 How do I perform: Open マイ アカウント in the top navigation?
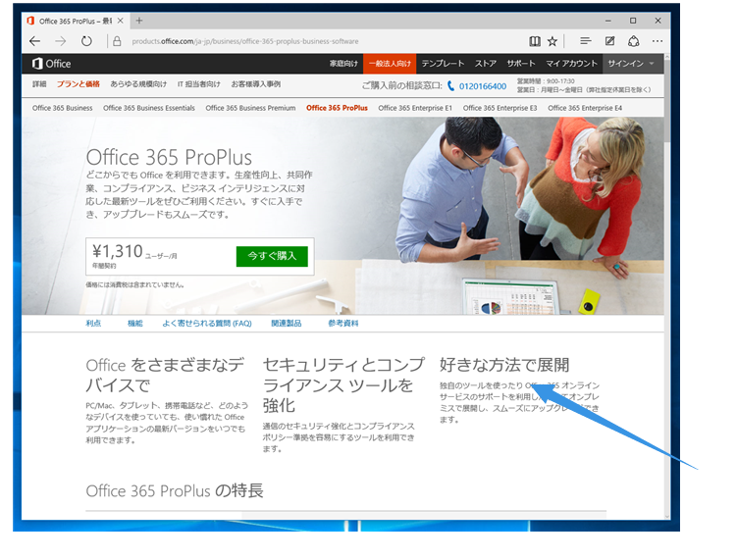click(571, 64)
